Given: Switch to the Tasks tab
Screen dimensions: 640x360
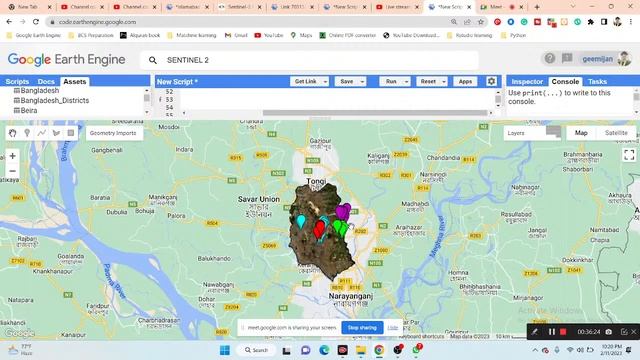Looking at the screenshot, I should 598,82.
